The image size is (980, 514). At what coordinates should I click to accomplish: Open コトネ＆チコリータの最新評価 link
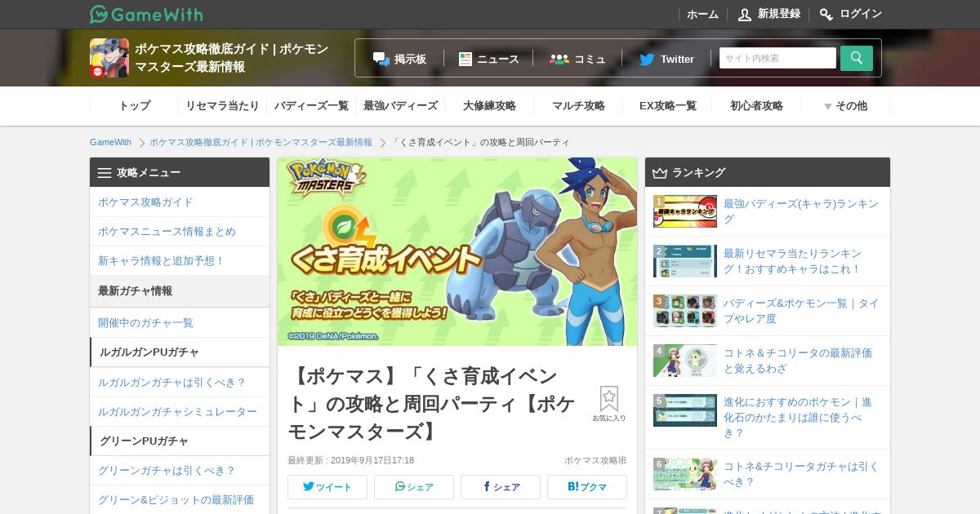(x=798, y=361)
